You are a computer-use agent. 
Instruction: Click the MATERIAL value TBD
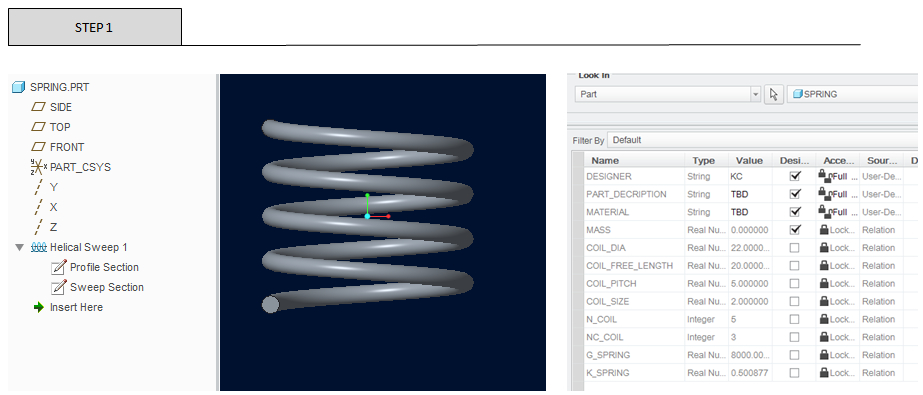tap(738, 212)
